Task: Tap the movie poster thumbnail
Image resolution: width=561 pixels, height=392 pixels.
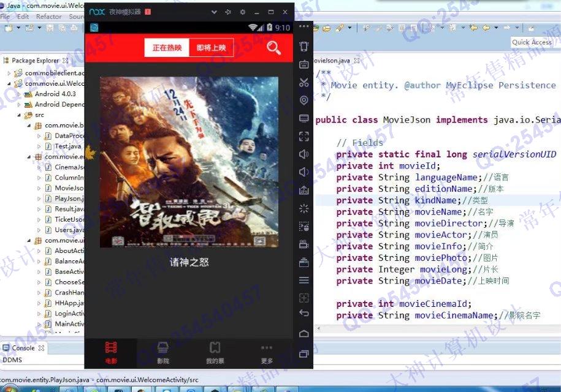Action: point(189,162)
